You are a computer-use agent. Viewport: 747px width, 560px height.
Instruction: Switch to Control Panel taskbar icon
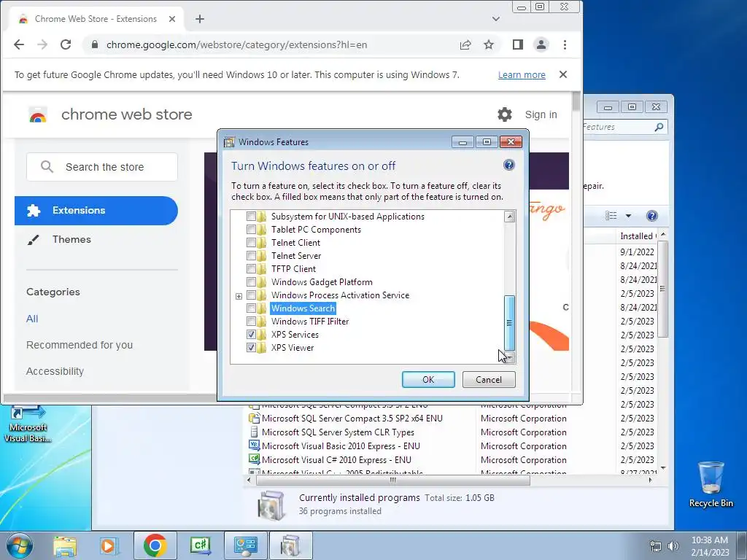[245, 545]
